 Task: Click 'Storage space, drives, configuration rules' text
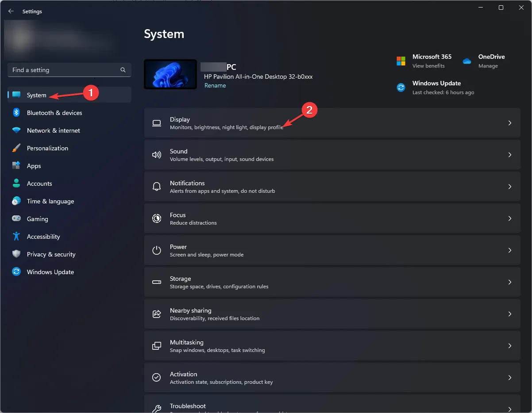[219, 287]
